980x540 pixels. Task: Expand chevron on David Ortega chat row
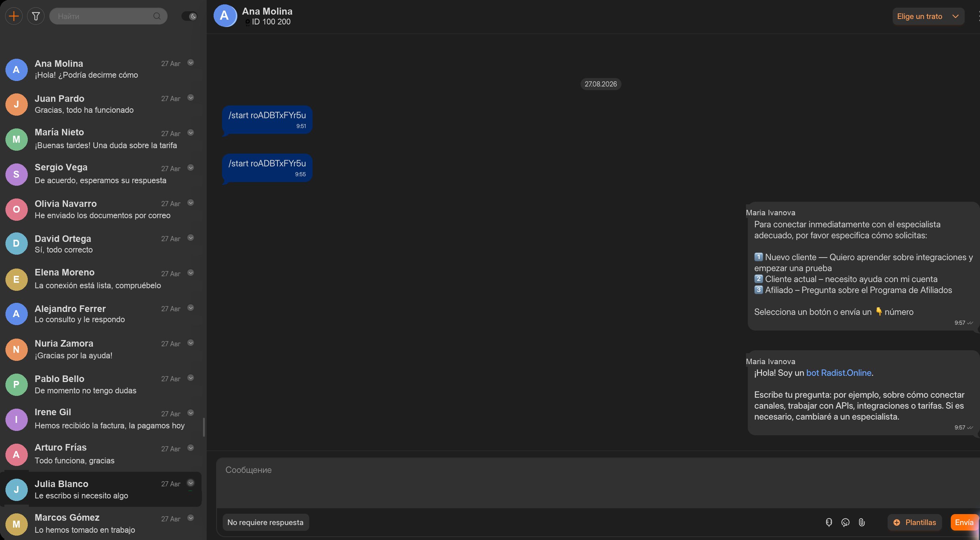[191, 238]
